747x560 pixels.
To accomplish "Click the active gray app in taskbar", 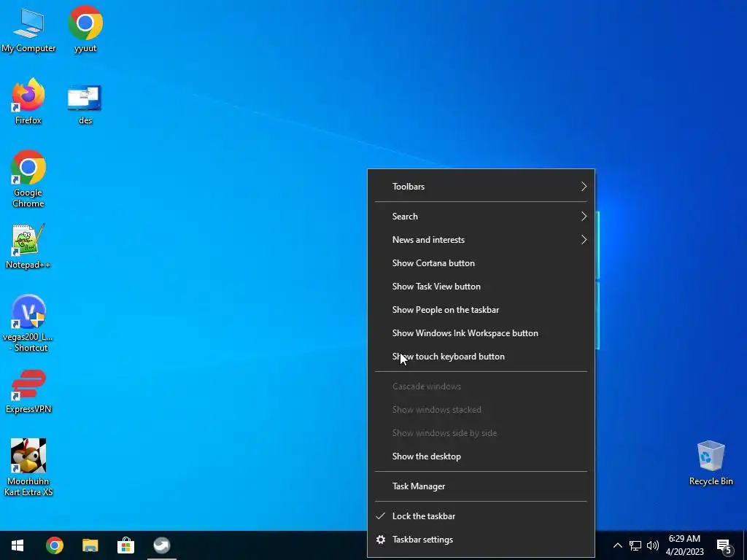I will point(162,545).
